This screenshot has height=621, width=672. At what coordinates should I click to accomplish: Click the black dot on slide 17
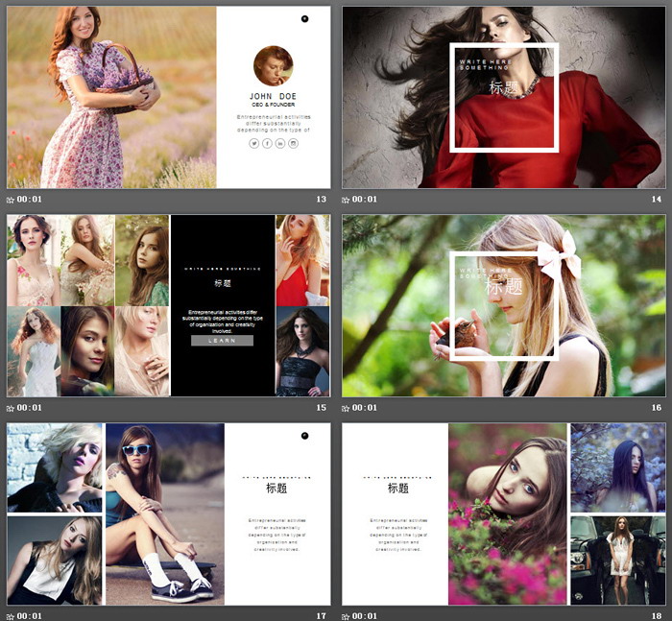click(x=304, y=436)
